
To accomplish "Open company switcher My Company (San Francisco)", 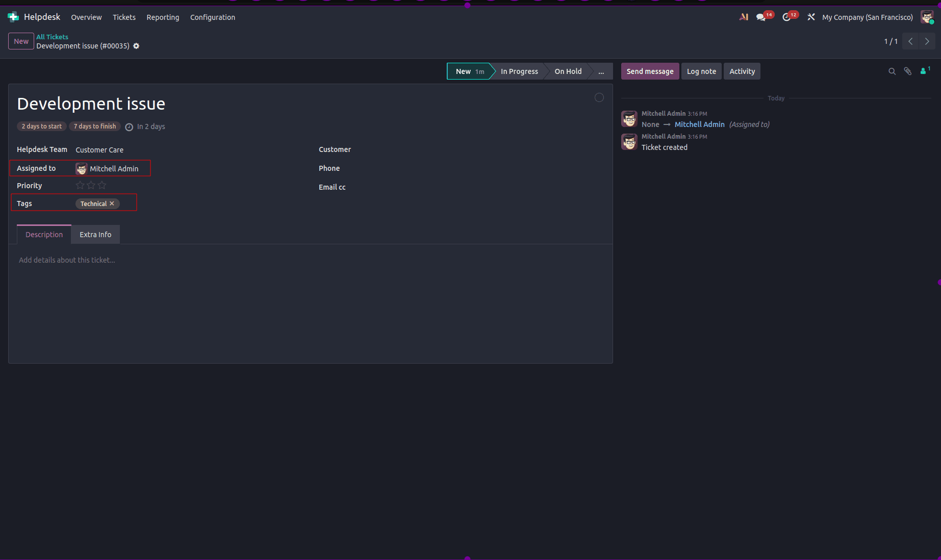I will tap(868, 17).
